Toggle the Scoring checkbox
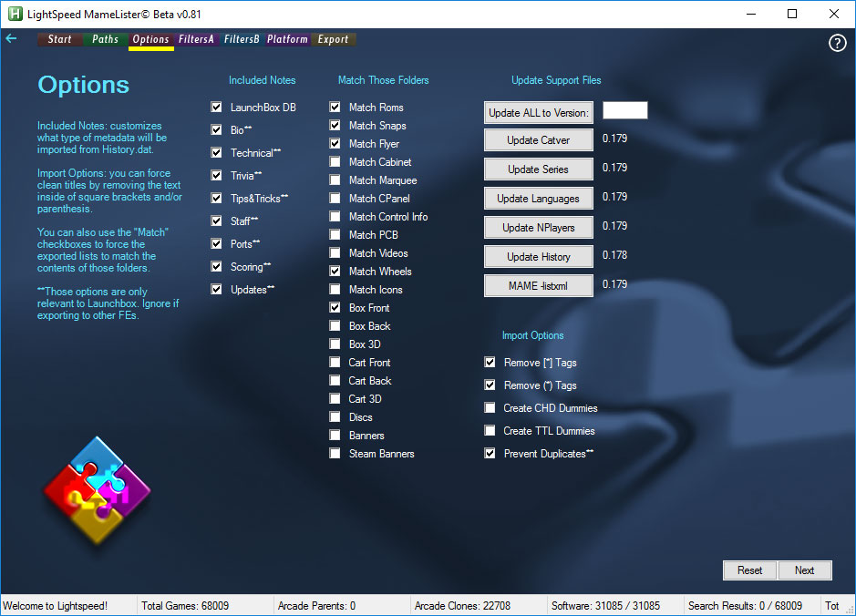Viewport: 856px width, 616px height. click(x=217, y=266)
